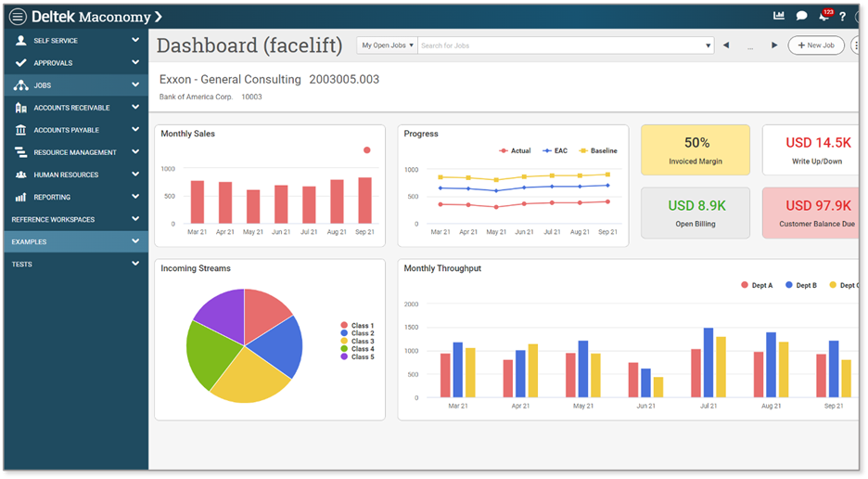Toggle Dept A in Monthly Throughput legend

click(x=757, y=285)
